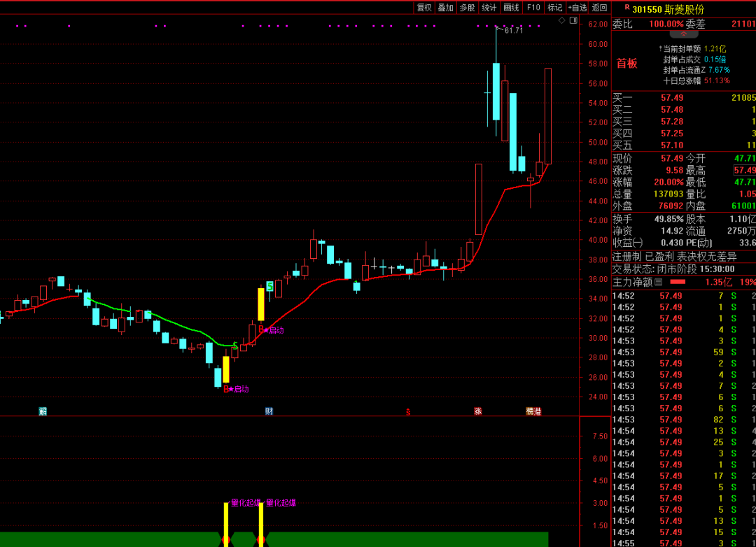Click the 总量 value 137093
Viewport: 756px width, 547px height.
pyautogui.click(x=668, y=194)
